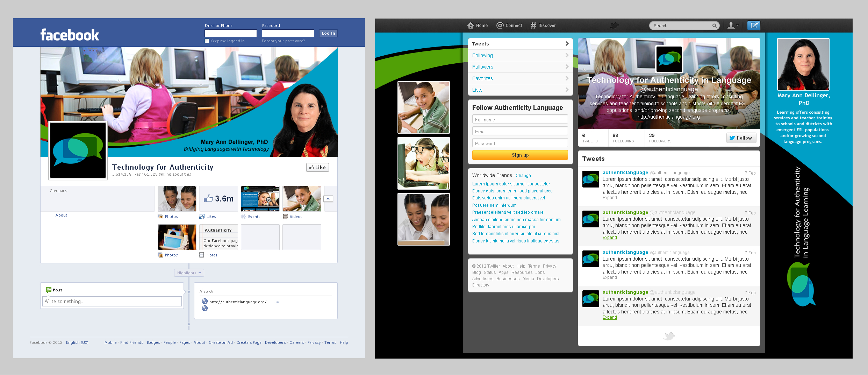Image resolution: width=868 pixels, height=375 pixels.
Task: Click the globe icon beside authenticlanguage.org link
Action: (x=205, y=302)
